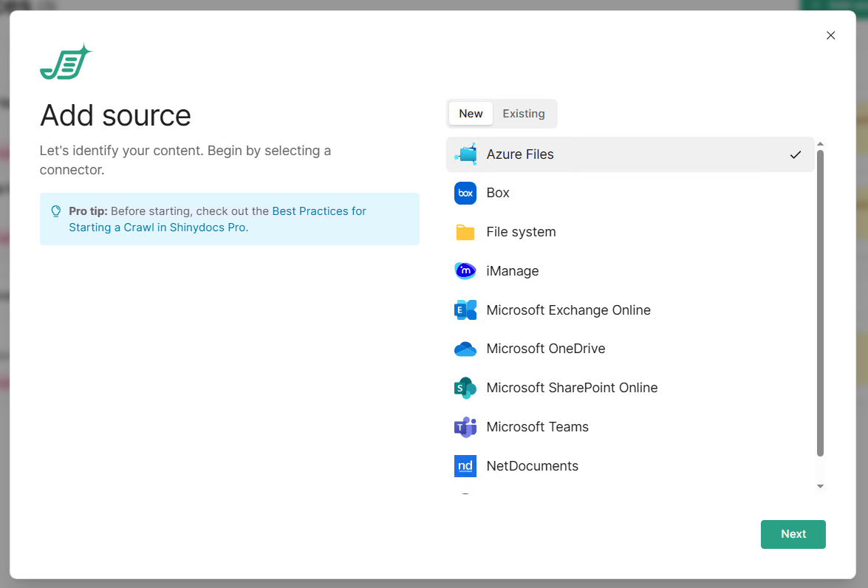Click the checkmark on Azure Files row
This screenshot has width=868, height=588.
(795, 155)
